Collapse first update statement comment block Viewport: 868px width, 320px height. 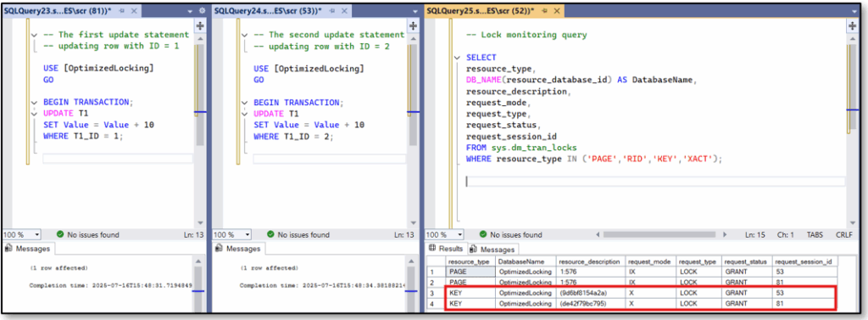(x=34, y=35)
